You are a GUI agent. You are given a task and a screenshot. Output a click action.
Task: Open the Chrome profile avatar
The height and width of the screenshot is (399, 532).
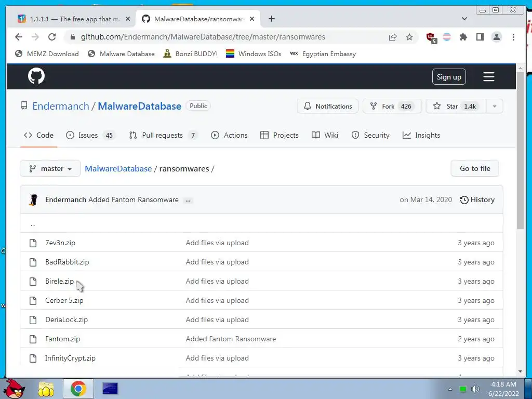pyautogui.click(x=496, y=37)
